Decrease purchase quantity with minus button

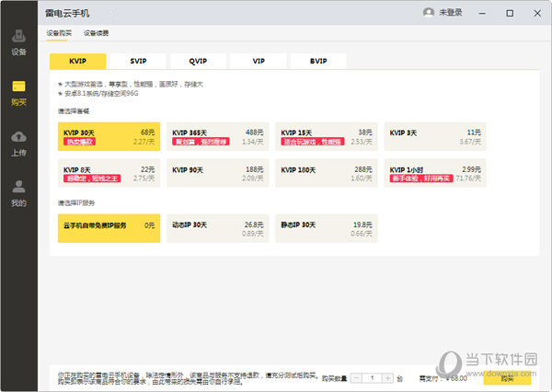pos(356,378)
